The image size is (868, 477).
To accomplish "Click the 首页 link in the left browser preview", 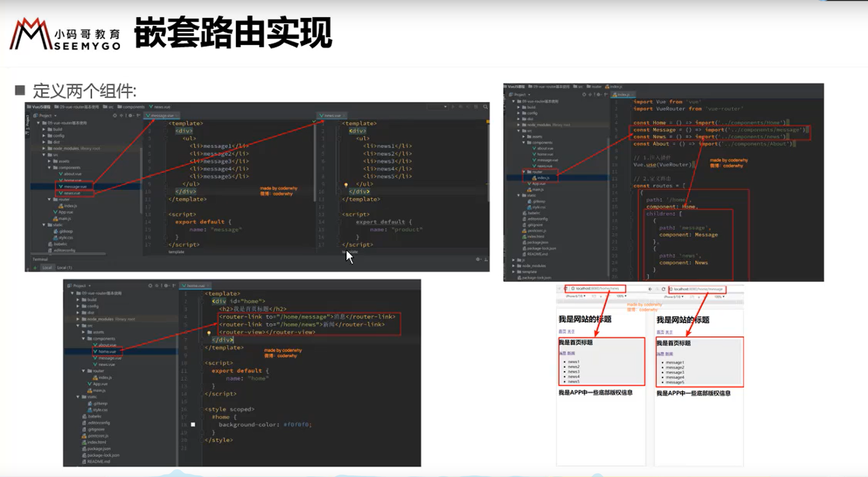I will tap(562, 332).
